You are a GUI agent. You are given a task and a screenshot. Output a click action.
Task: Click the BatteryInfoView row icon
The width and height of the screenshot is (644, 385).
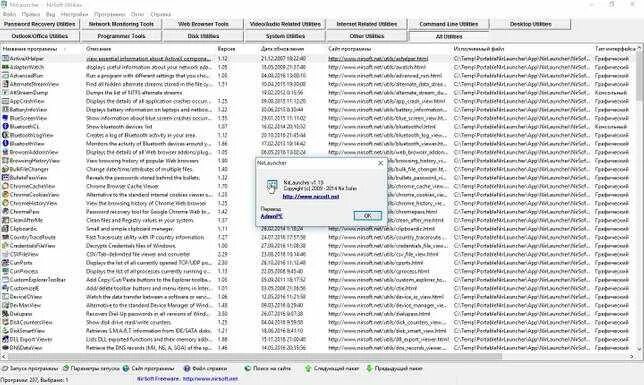pyautogui.click(x=5, y=110)
